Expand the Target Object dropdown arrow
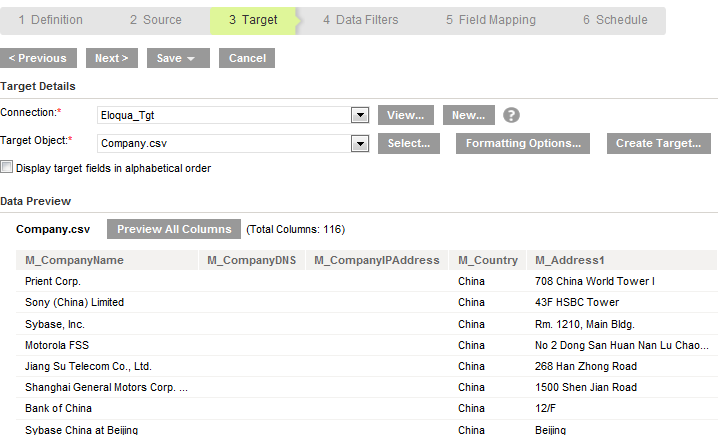This screenshot has height=435, width=718. [x=360, y=144]
